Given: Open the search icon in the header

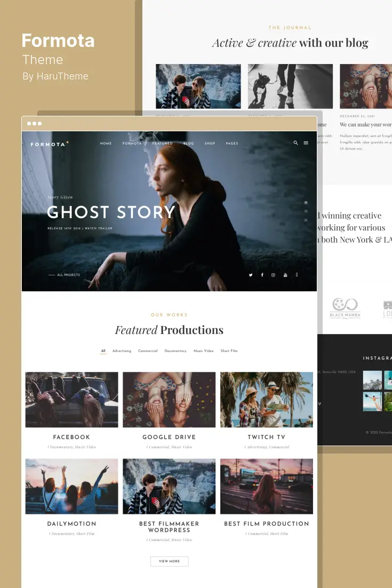Looking at the screenshot, I should pyautogui.click(x=295, y=143).
